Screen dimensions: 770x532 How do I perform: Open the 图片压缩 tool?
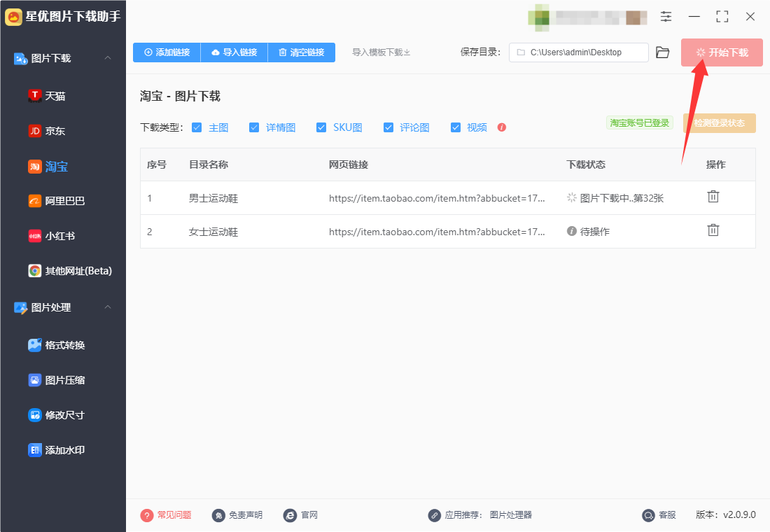click(x=57, y=379)
